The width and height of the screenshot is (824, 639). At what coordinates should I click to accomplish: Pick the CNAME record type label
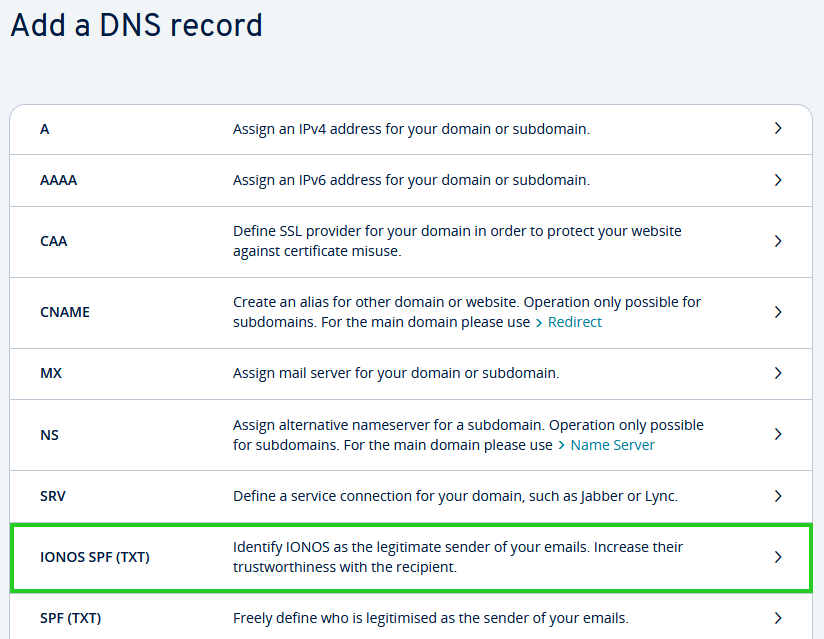coord(65,312)
